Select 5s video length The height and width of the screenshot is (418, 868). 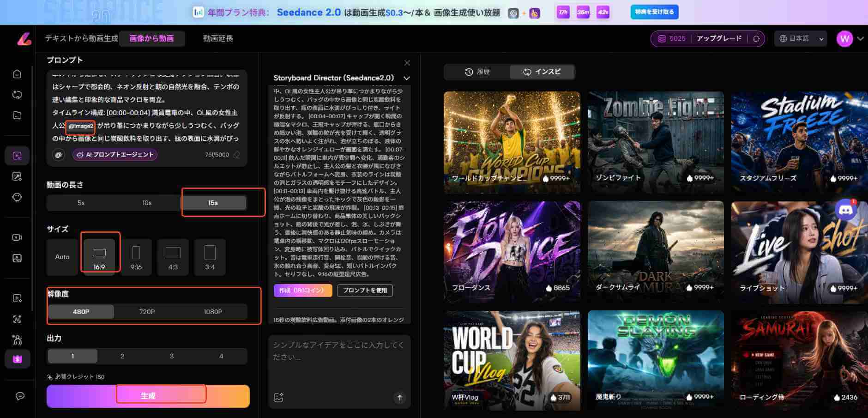(x=81, y=203)
